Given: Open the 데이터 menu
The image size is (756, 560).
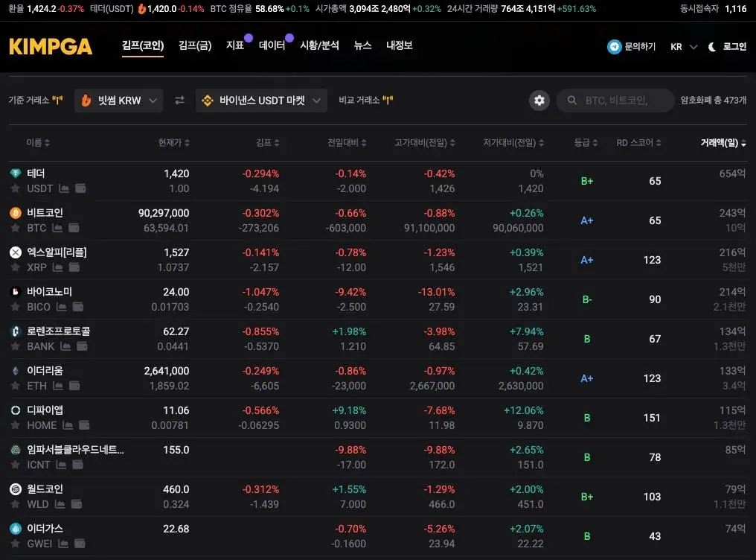Looking at the screenshot, I should 272,45.
